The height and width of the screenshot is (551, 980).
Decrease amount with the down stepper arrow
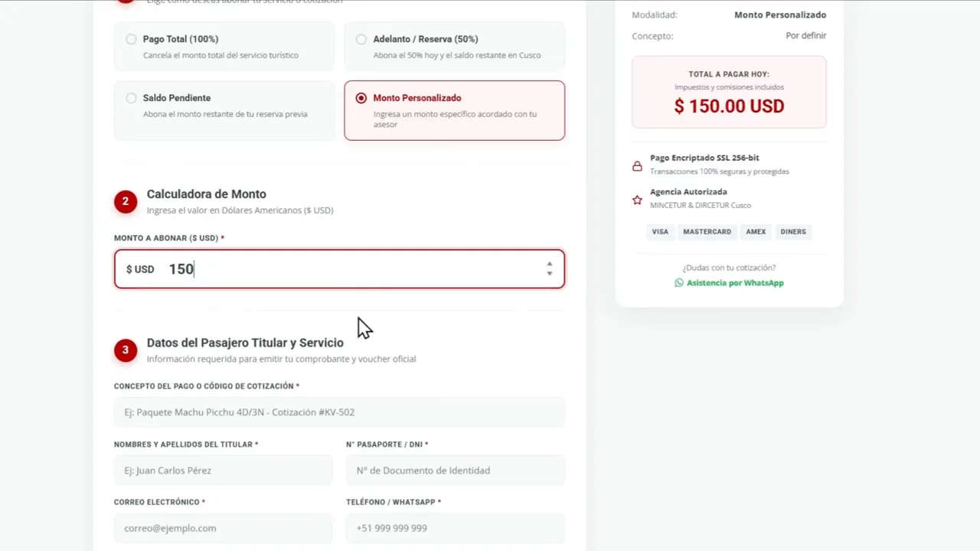coord(550,274)
